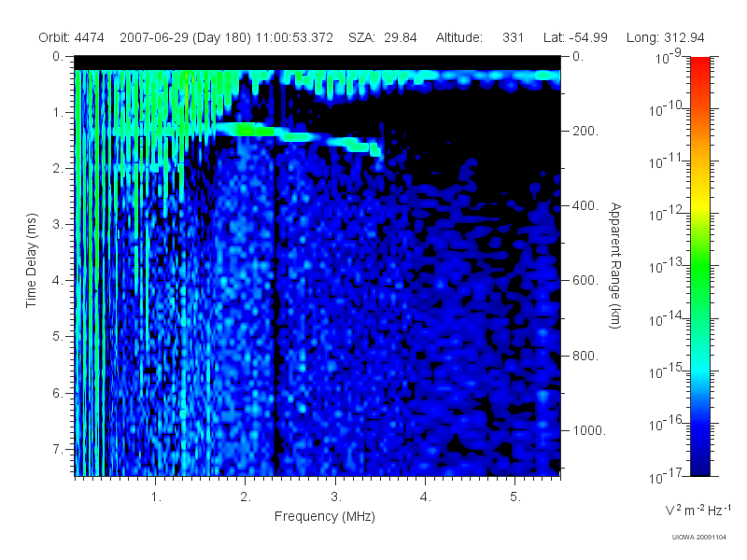747x560 pixels.
Task: Click the apparent range label '800.'
Action: pos(585,356)
